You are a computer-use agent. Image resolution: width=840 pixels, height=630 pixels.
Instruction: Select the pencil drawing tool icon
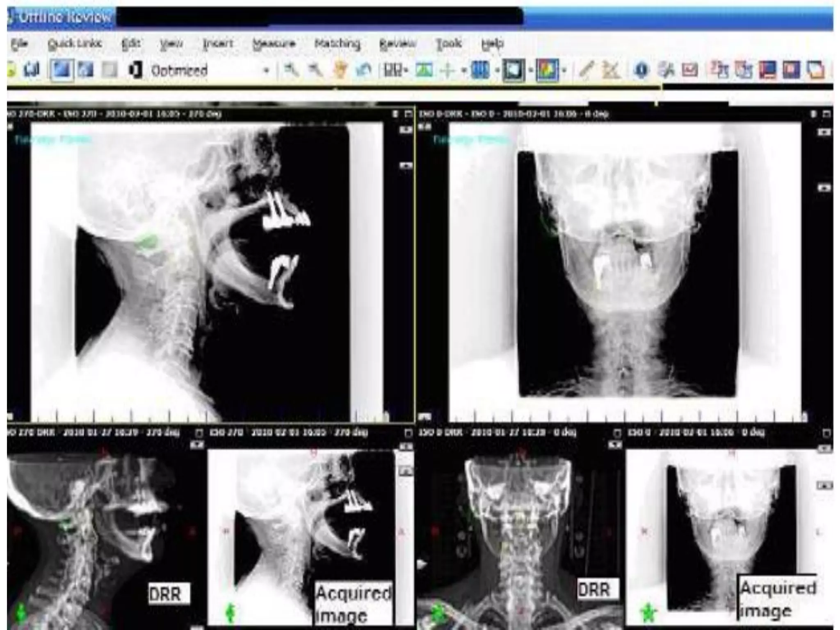coord(587,71)
